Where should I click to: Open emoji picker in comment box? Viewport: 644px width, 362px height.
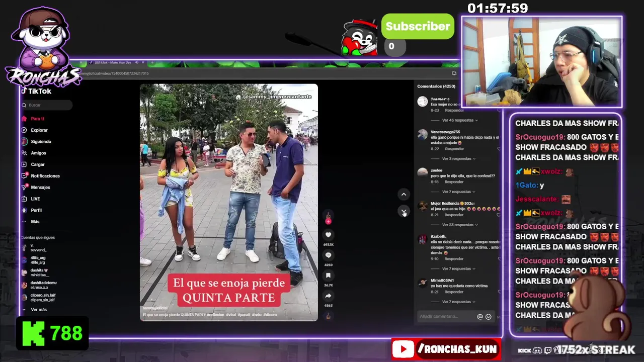488,317
